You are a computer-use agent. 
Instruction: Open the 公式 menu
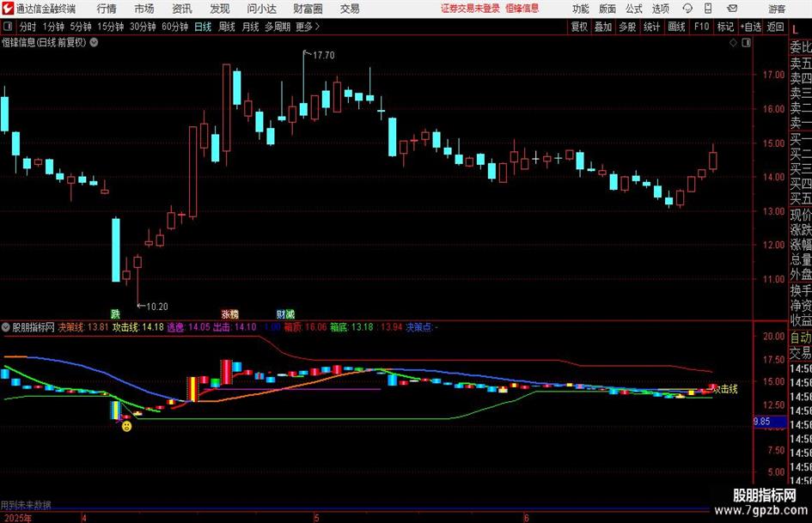[634, 9]
